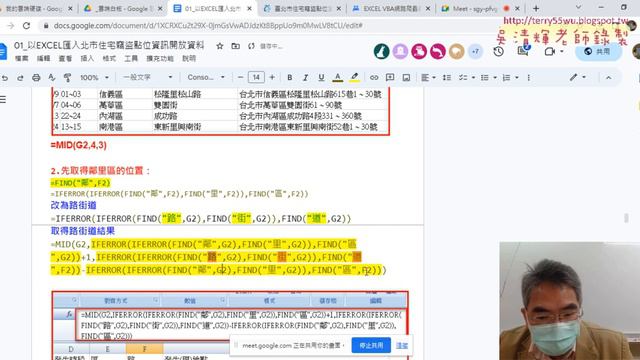Open the browser tab search chevron
640x360 pixels.
[578, 8]
